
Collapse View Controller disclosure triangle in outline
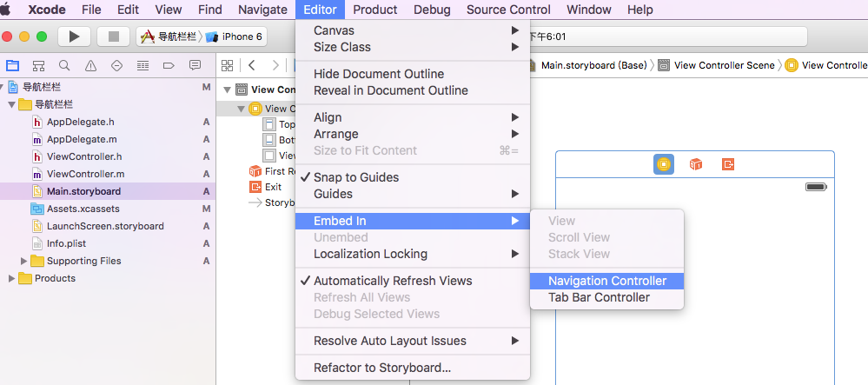tap(241, 109)
